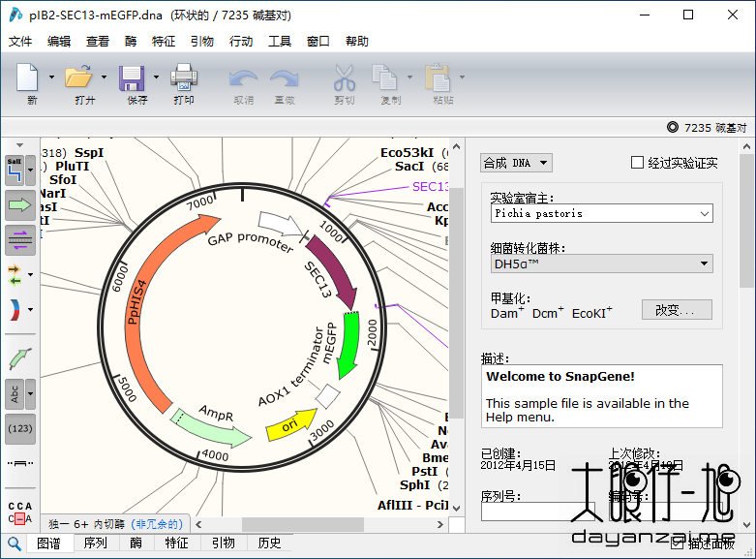
Task: Click the Undo arrow icon
Action: tap(243, 79)
